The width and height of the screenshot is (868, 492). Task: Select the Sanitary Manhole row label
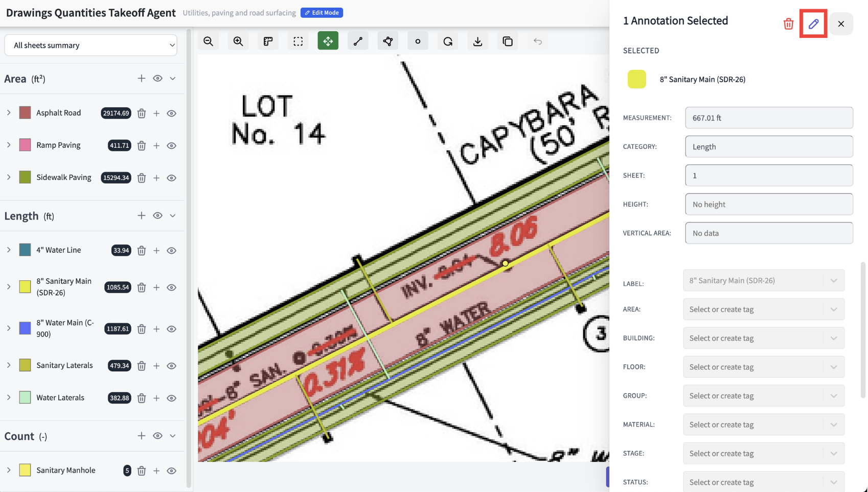click(x=66, y=470)
